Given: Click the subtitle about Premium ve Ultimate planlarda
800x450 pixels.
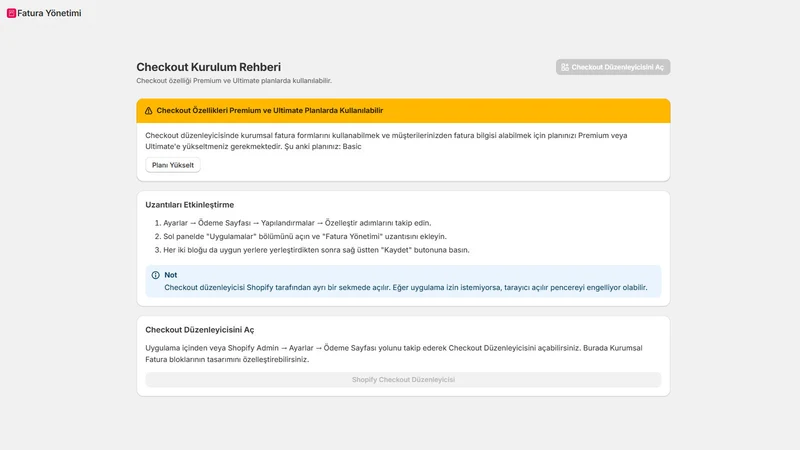Looking at the screenshot, I should coord(234,81).
